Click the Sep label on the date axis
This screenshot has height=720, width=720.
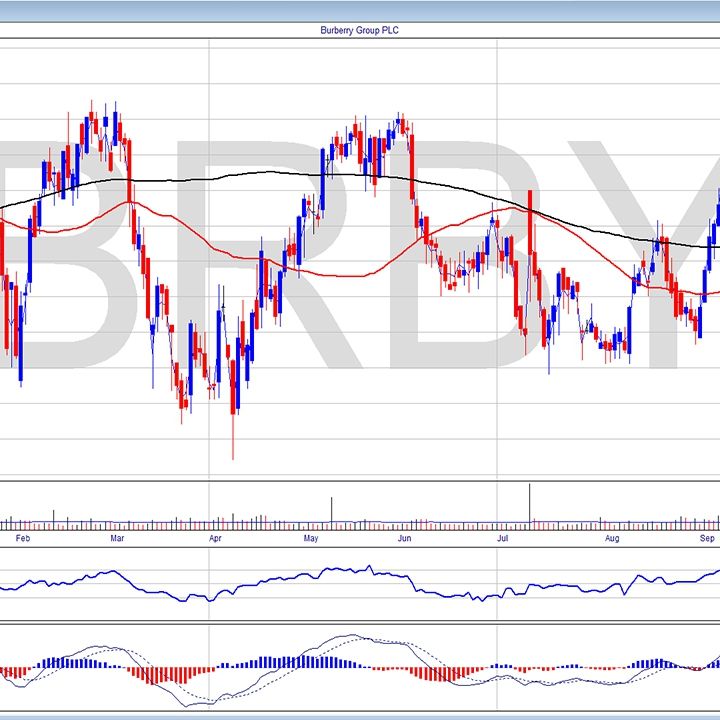coord(706,539)
